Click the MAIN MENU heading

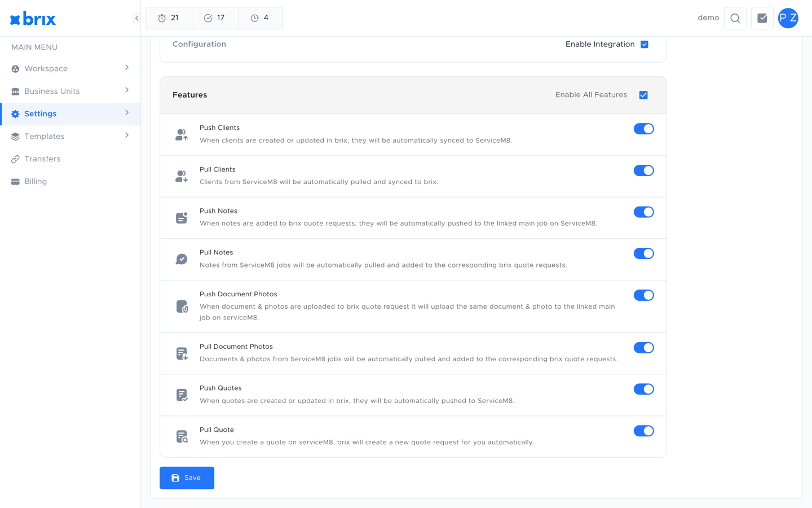(x=34, y=47)
